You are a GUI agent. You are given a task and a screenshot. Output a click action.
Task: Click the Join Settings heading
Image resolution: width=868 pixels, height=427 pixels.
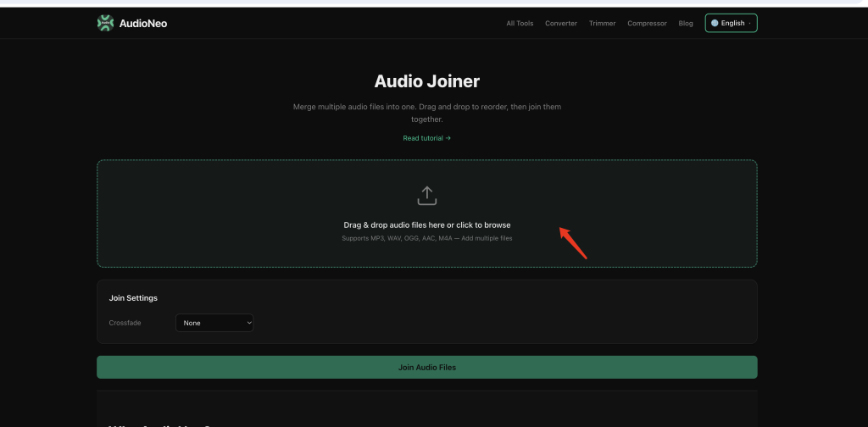(x=133, y=298)
